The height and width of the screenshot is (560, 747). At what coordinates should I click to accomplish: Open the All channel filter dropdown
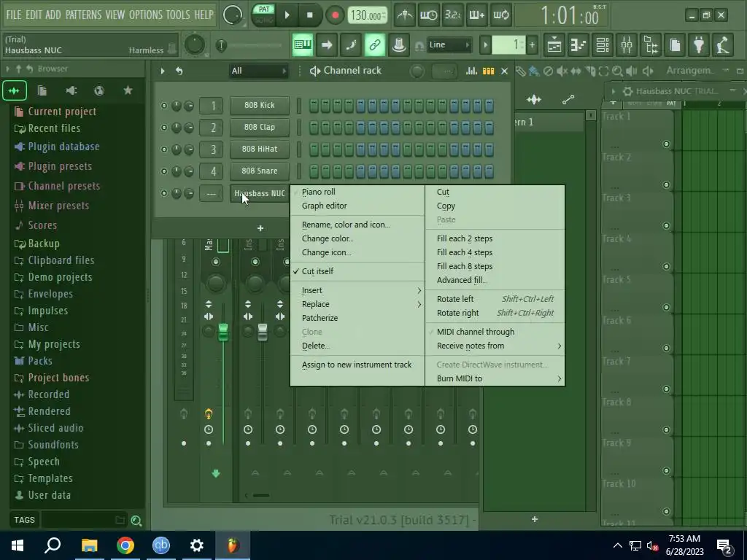click(x=259, y=71)
